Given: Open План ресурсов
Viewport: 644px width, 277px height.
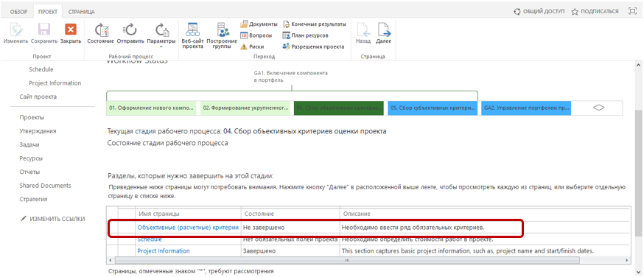Looking at the screenshot, I should (305, 35).
